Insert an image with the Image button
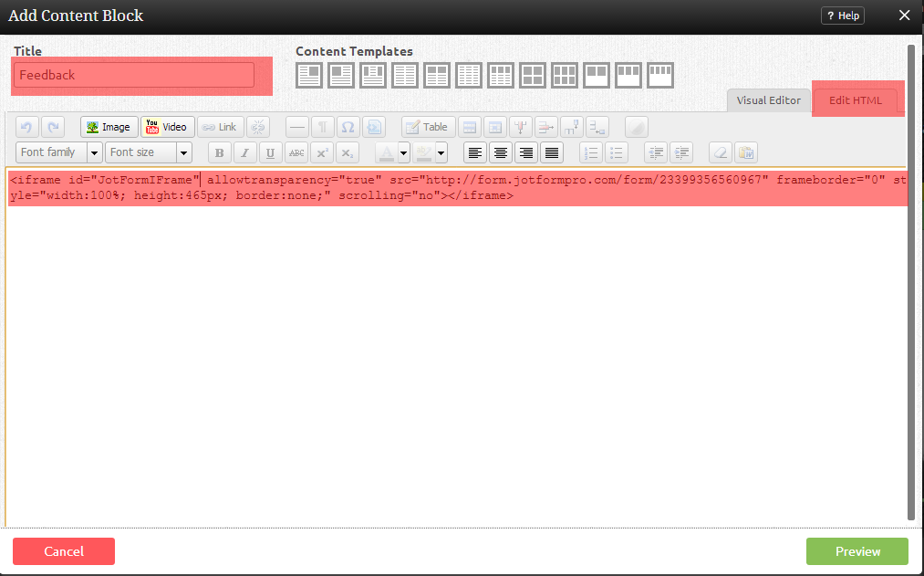924x576 pixels. point(109,127)
